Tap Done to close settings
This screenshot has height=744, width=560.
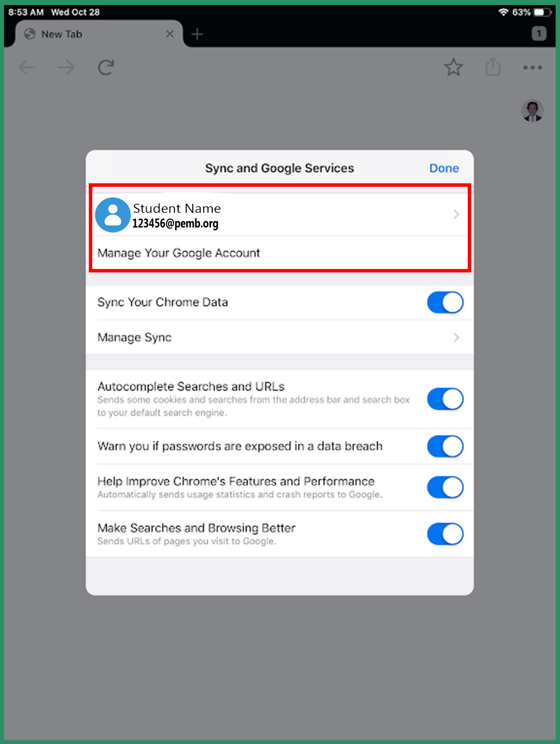tap(444, 168)
